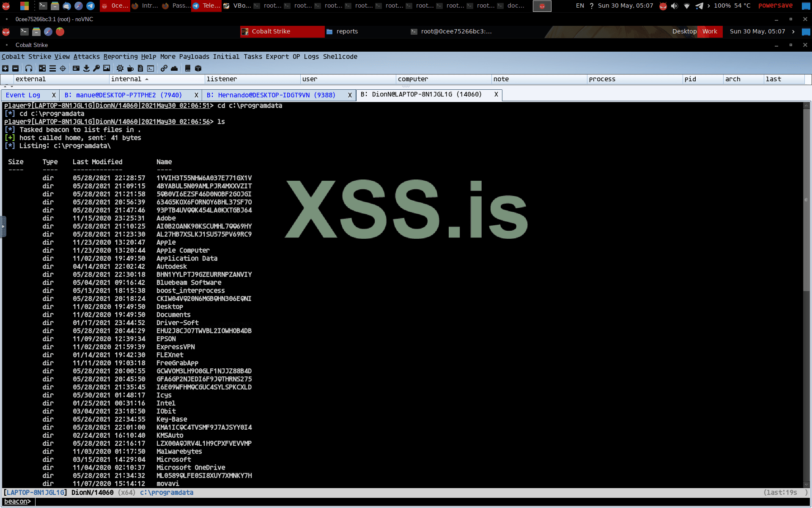Click the headphones Listeners icon
The height and width of the screenshot is (508, 812).
tap(29, 68)
